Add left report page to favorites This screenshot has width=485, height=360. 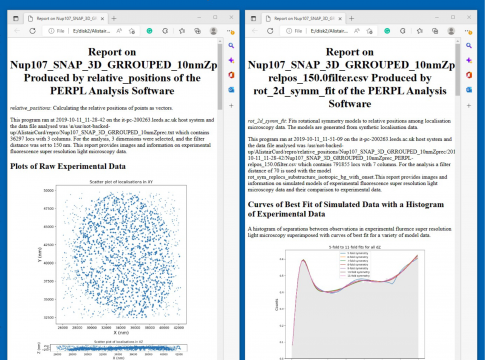point(132,31)
